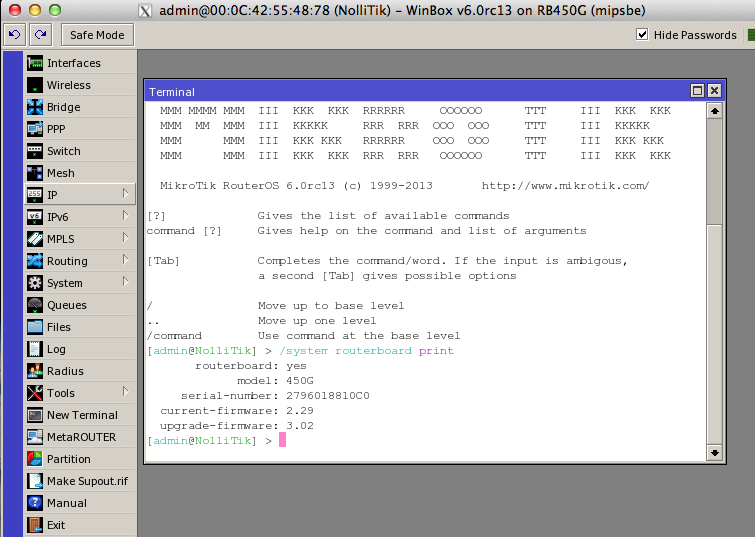Image resolution: width=755 pixels, height=537 pixels.
Task: Toggle the Safe Mode button
Action: pos(97,35)
